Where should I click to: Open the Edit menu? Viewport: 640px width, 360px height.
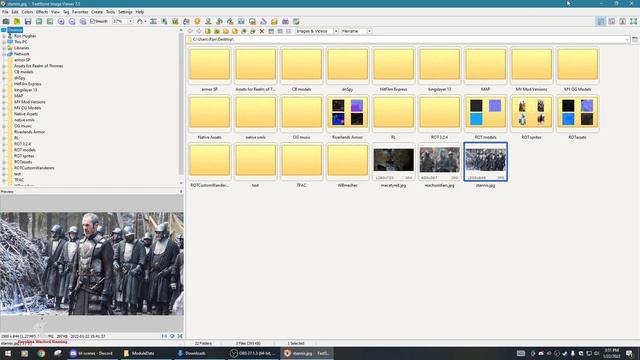pos(15,12)
